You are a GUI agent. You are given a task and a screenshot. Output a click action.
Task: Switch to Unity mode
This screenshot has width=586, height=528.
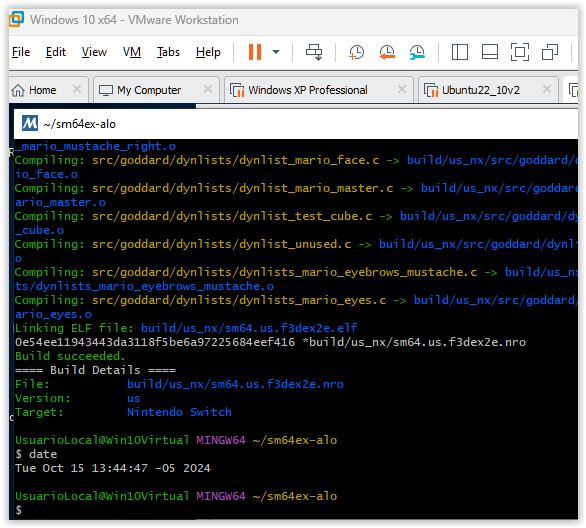[x=550, y=52]
